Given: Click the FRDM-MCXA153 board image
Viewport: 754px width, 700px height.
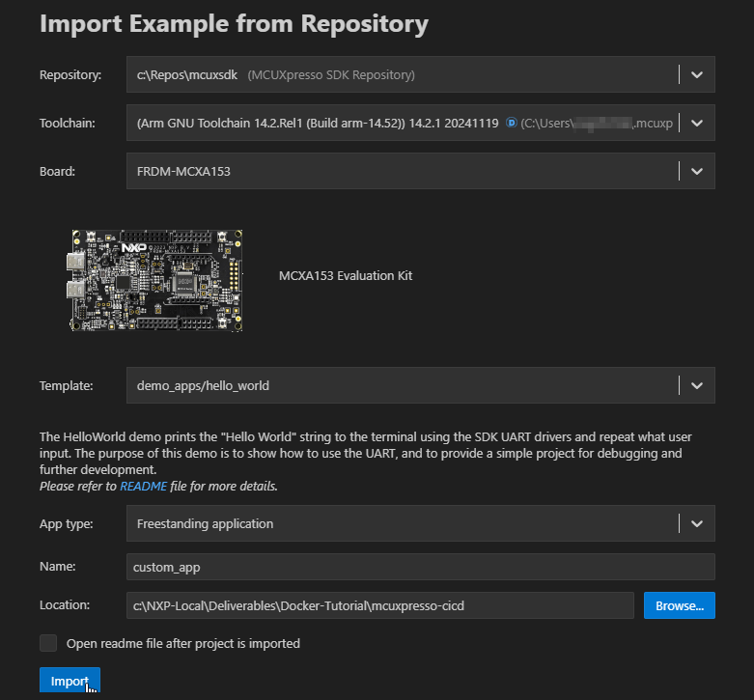Looking at the screenshot, I should 154,280.
